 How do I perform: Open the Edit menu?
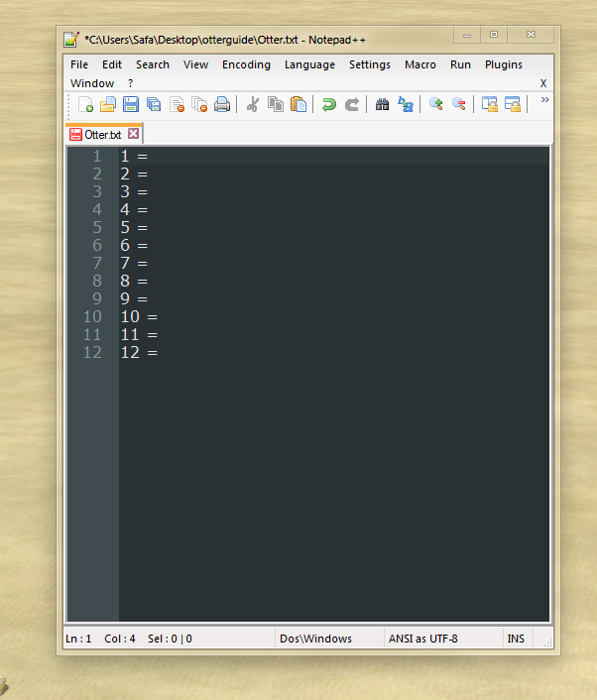tap(112, 64)
